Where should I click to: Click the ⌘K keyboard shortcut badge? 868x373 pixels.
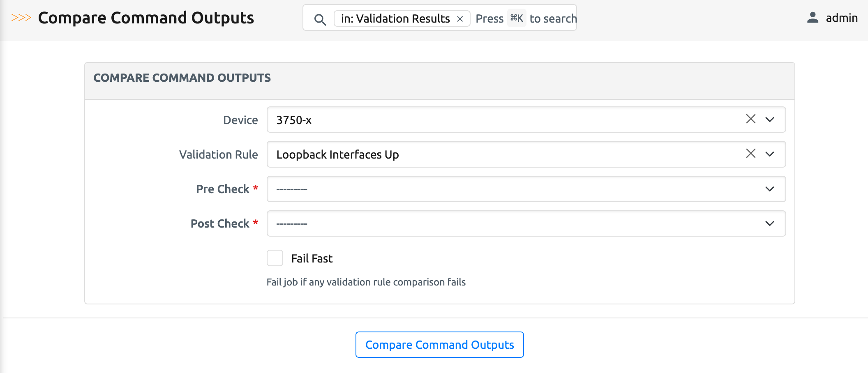[x=516, y=18]
